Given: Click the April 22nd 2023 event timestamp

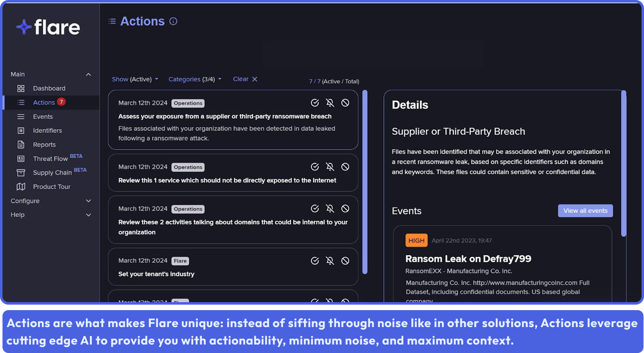Looking at the screenshot, I should point(462,240).
